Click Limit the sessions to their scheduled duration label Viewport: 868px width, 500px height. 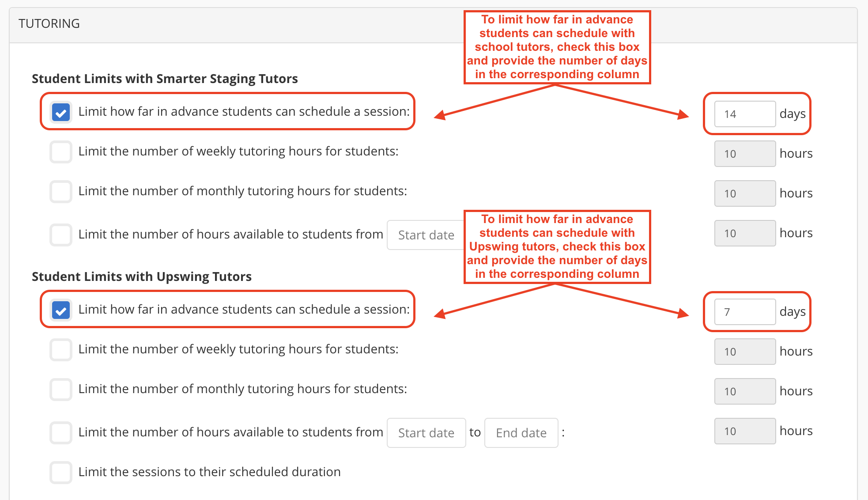(x=210, y=472)
